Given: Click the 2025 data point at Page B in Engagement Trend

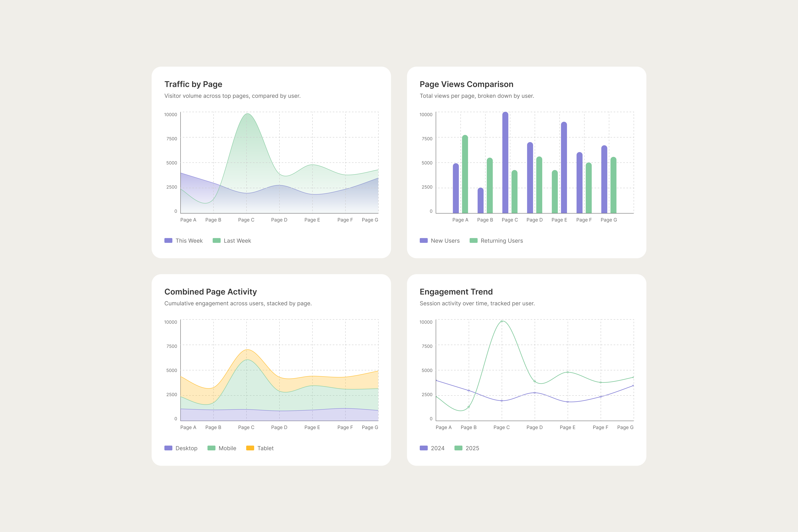Looking at the screenshot, I should [469, 407].
